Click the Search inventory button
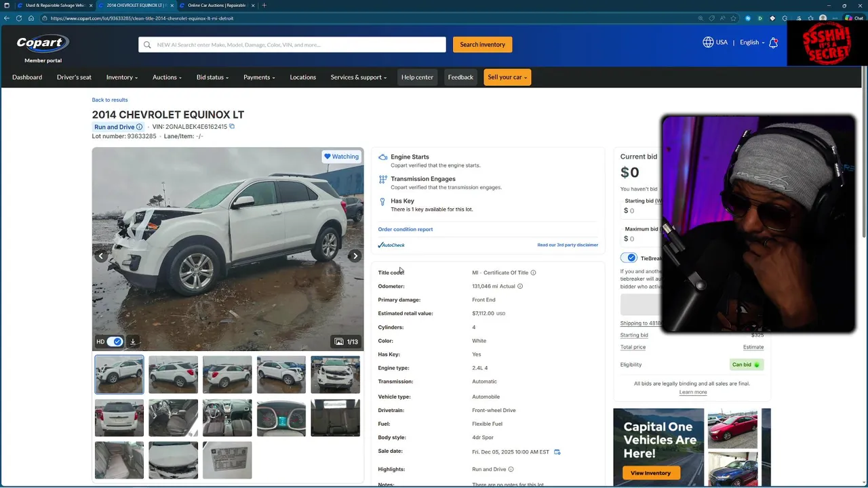 (483, 45)
